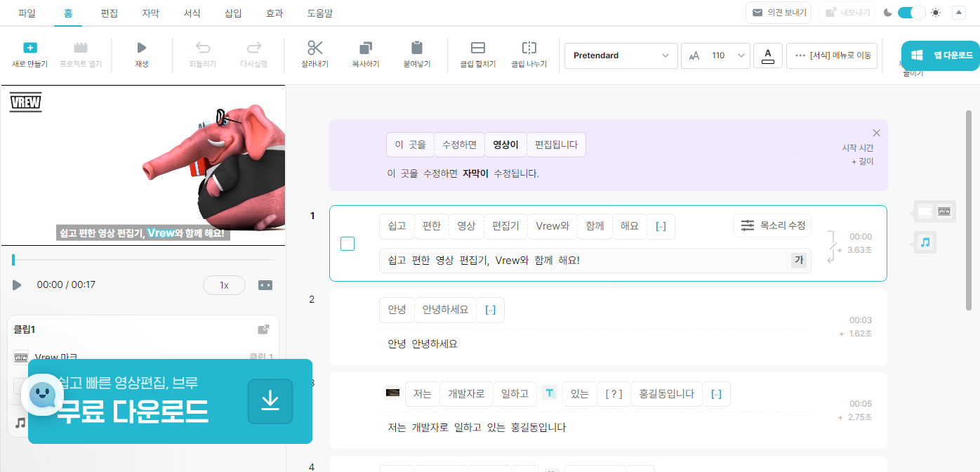The image size is (980, 472).
Task: Select the word 일하고 in clip 3
Action: 515,394
